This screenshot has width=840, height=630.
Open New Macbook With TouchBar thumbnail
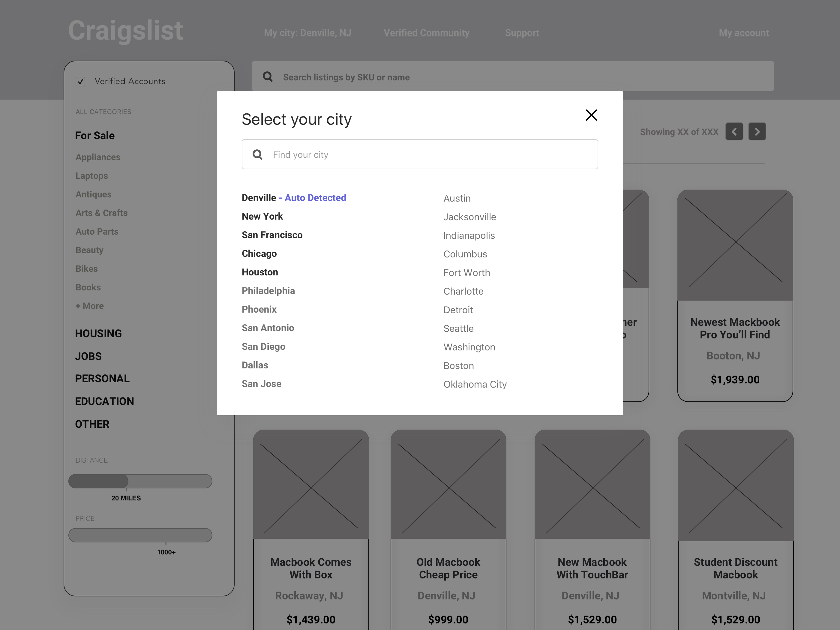[592, 484]
